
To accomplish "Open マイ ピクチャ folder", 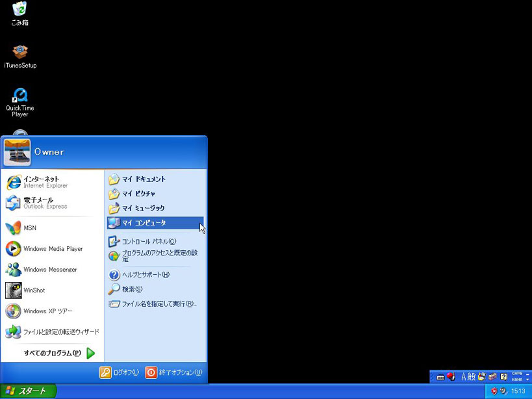I will [x=155, y=194].
